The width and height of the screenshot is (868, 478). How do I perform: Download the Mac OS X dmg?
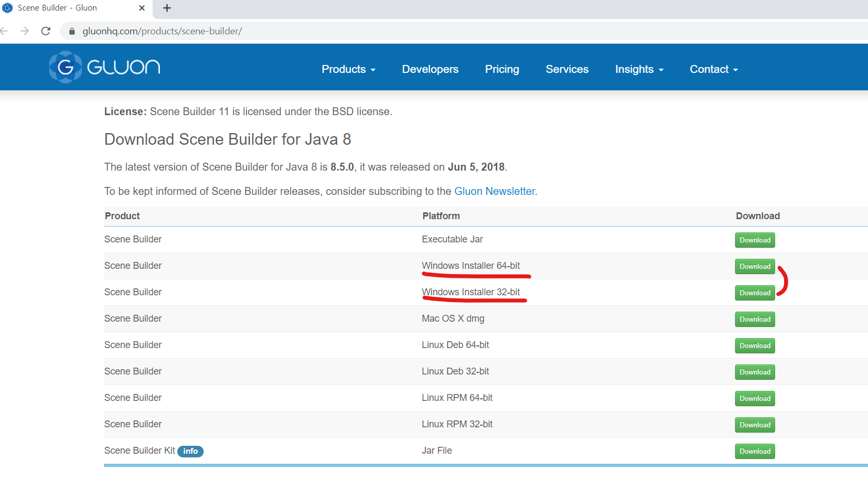[755, 319]
